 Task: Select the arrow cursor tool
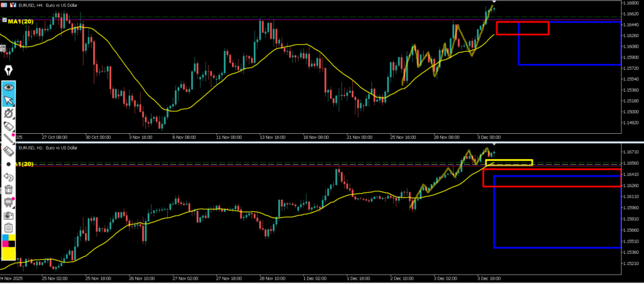pos(9,101)
